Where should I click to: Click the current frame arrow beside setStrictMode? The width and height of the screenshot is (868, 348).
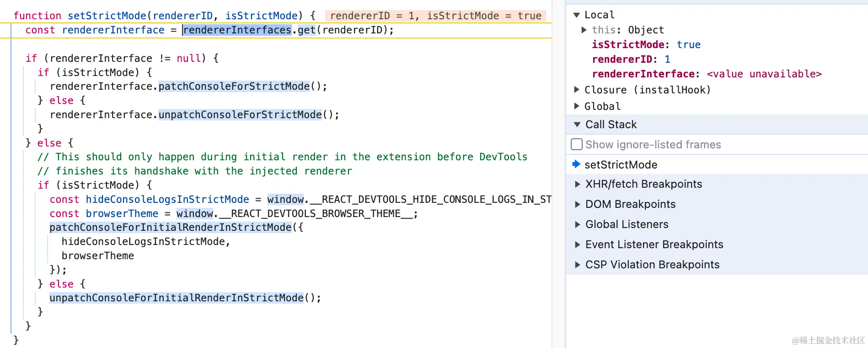pos(576,164)
